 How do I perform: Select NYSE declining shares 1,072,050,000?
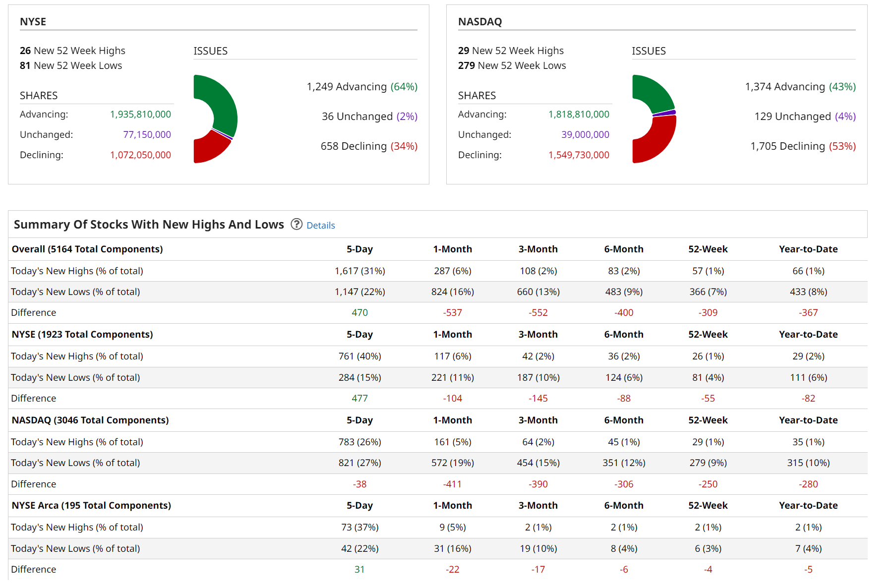tap(140, 155)
